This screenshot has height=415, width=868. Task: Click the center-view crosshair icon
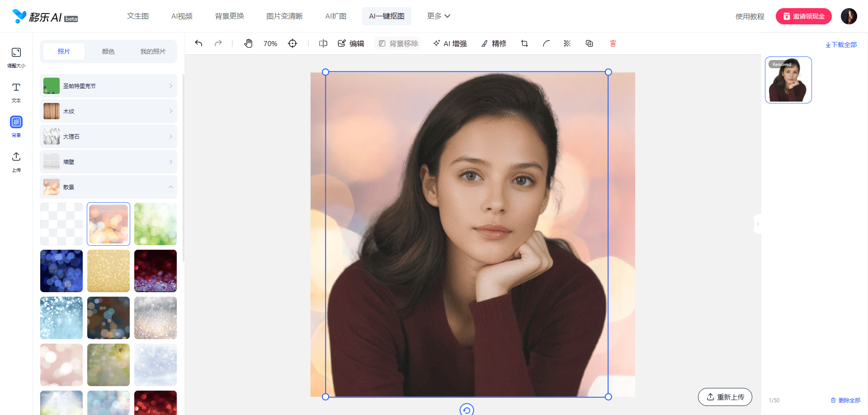(292, 43)
